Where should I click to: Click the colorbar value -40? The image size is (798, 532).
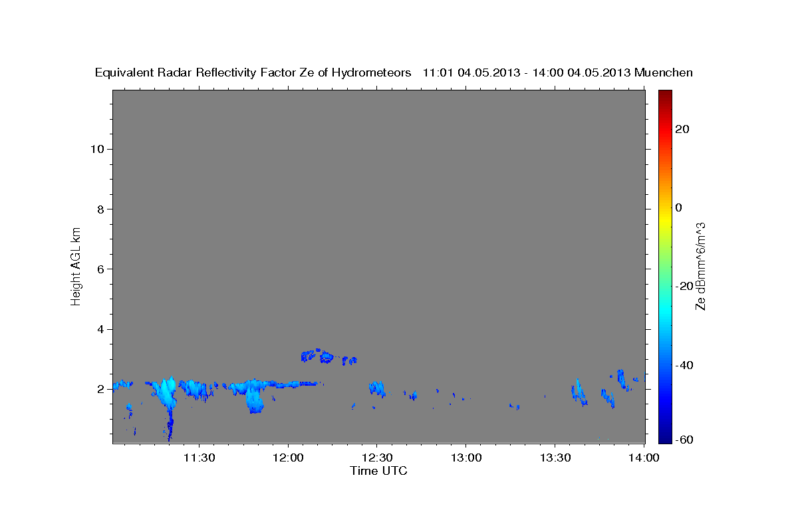(x=684, y=365)
